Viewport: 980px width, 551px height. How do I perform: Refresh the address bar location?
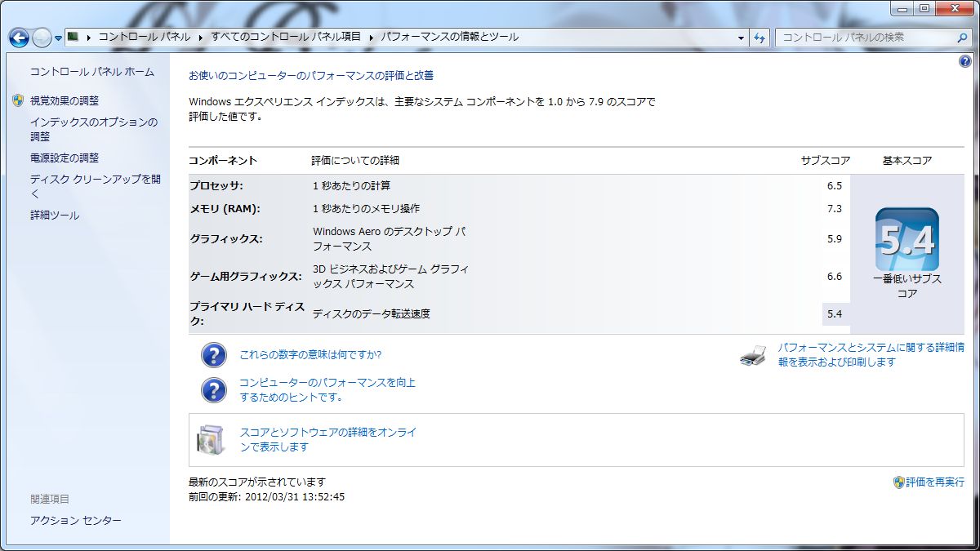pos(759,38)
